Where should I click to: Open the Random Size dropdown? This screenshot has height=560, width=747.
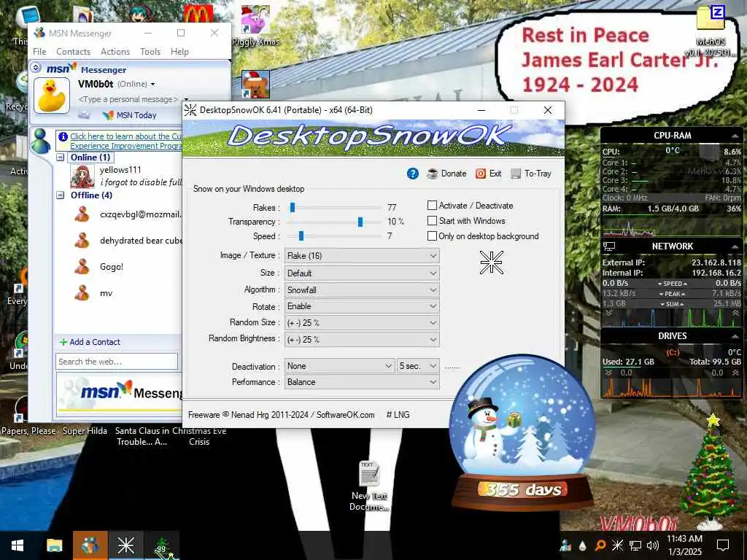362,323
